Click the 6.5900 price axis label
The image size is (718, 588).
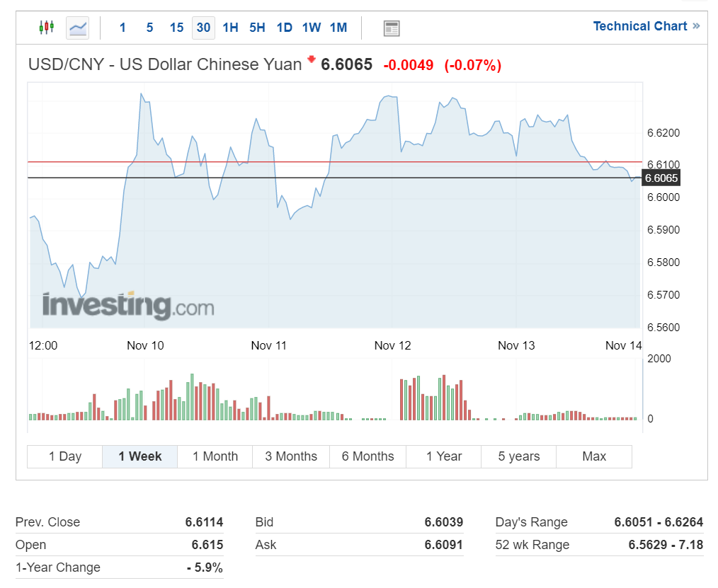click(663, 230)
